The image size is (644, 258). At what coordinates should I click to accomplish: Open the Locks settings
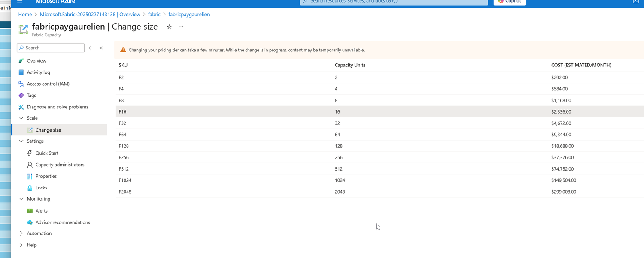(41, 188)
